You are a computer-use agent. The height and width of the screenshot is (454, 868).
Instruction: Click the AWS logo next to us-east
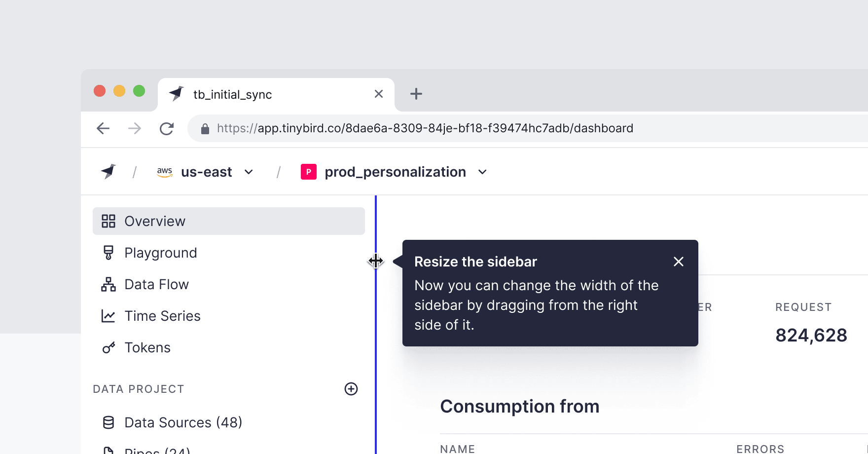point(165,172)
